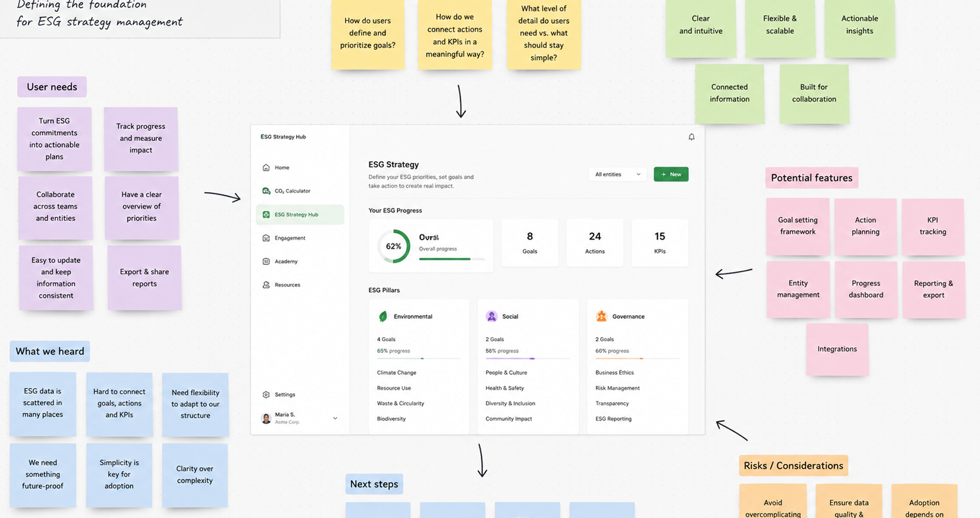Open the 15 KPIs stat card
Image resolution: width=980 pixels, height=518 pixels.
(x=660, y=242)
